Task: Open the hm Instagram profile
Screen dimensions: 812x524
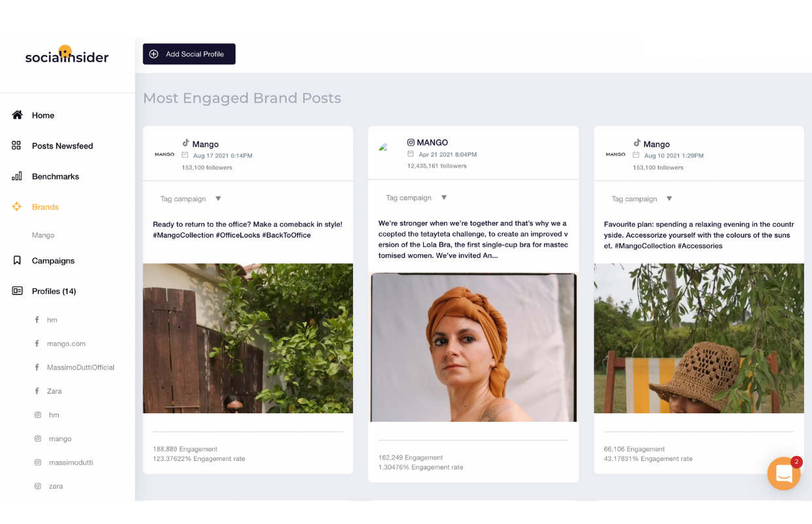Action: [54, 415]
